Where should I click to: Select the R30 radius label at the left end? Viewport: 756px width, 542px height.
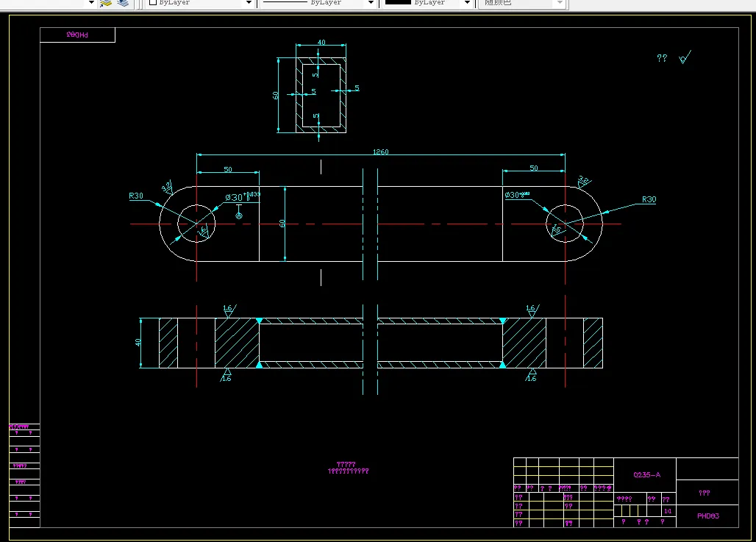136,196
